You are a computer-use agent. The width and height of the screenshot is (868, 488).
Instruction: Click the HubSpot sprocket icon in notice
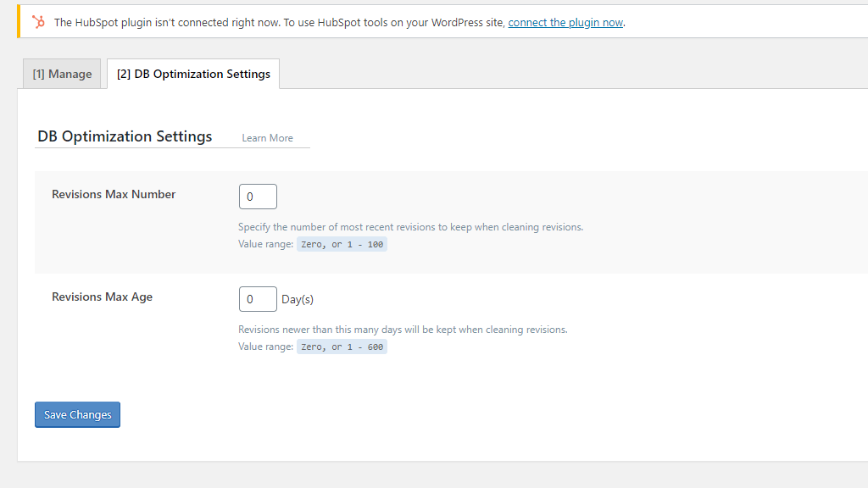point(38,22)
